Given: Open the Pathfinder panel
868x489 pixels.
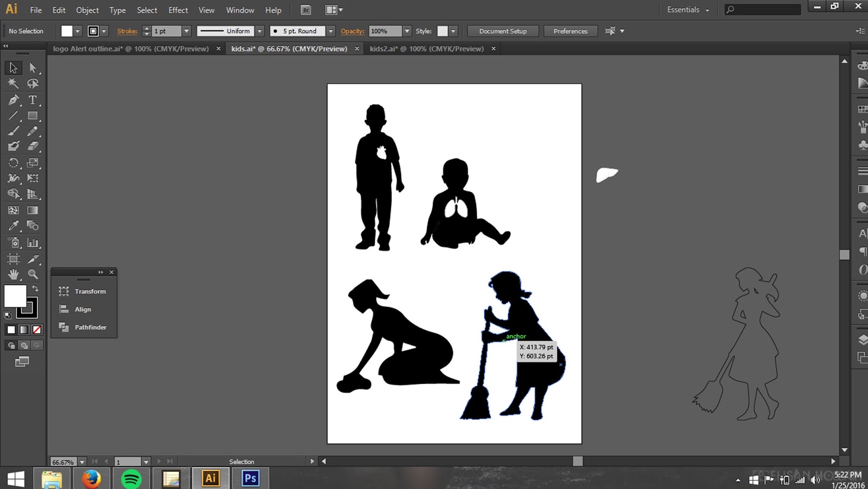Looking at the screenshot, I should click(84, 327).
